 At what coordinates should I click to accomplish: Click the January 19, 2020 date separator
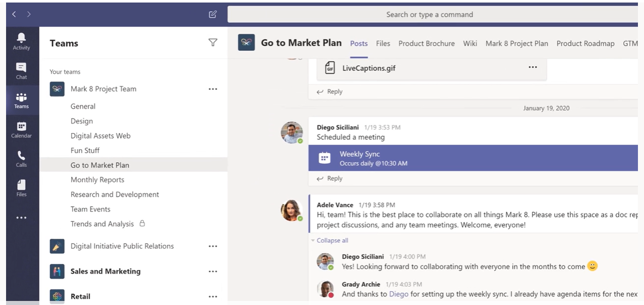pyautogui.click(x=547, y=108)
